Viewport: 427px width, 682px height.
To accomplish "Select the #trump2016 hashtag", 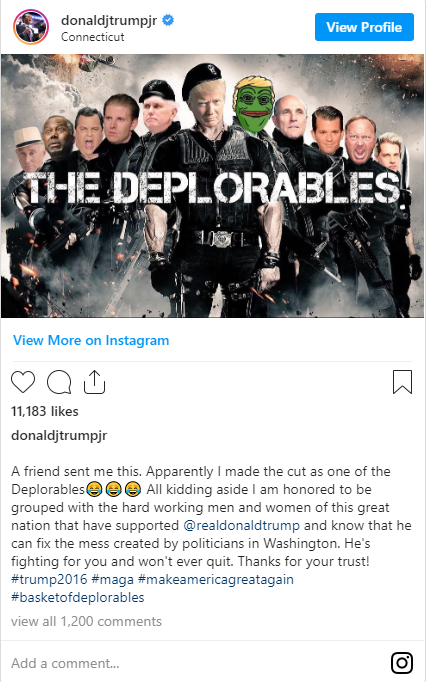I will coord(49,579).
